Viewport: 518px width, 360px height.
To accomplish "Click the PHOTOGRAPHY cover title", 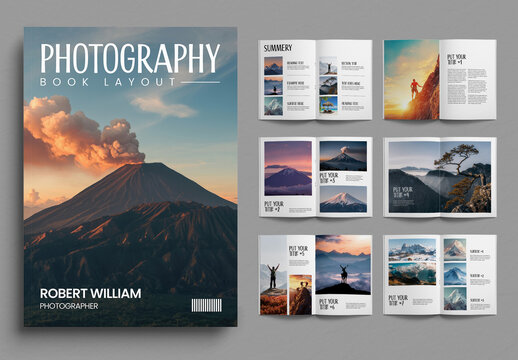I will 130,59.
